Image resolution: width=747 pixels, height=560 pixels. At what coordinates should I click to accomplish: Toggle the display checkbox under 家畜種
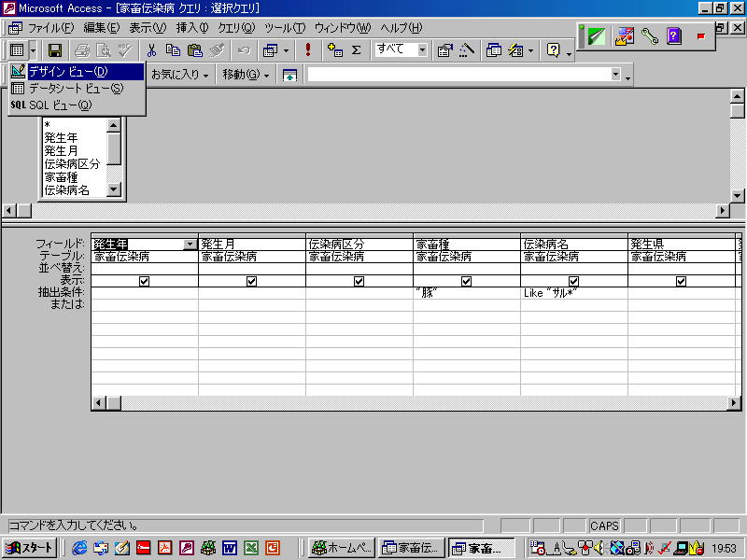466,281
